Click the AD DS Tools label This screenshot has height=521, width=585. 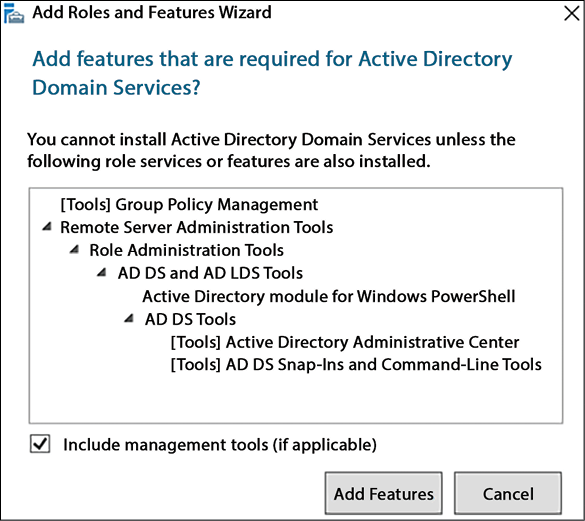(x=190, y=319)
